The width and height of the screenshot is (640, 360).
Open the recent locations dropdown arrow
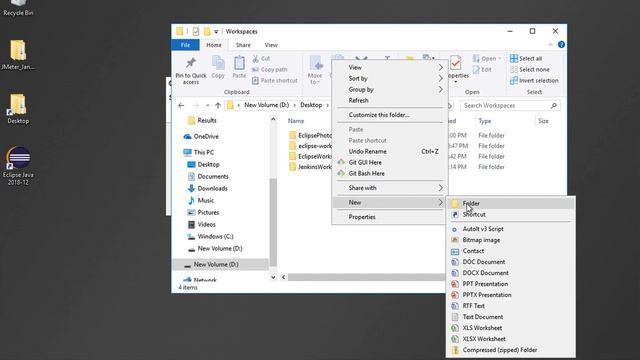pos(207,105)
